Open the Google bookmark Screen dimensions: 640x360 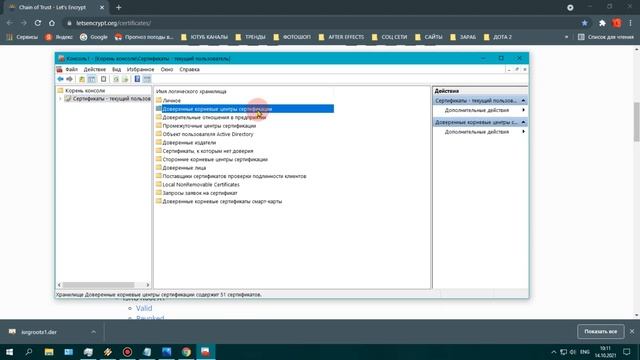[x=94, y=37]
